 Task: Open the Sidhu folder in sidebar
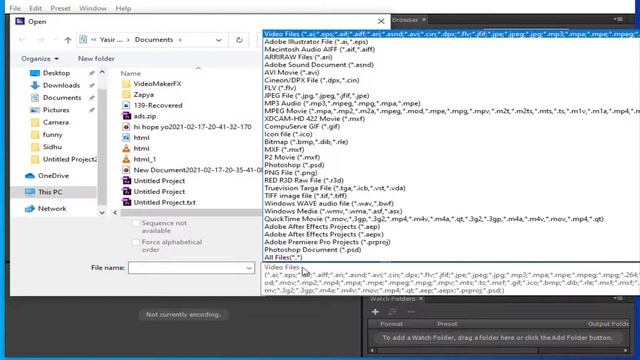pos(52,147)
